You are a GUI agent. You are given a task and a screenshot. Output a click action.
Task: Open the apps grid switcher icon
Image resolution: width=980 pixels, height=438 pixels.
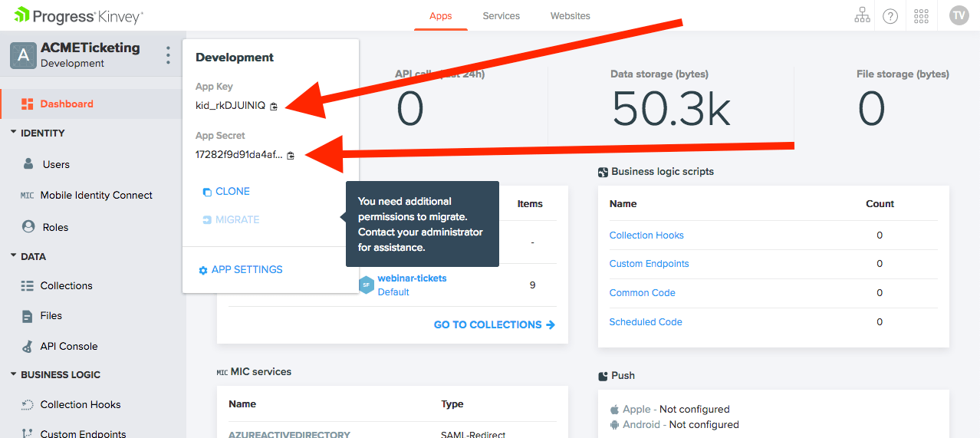(x=922, y=16)
